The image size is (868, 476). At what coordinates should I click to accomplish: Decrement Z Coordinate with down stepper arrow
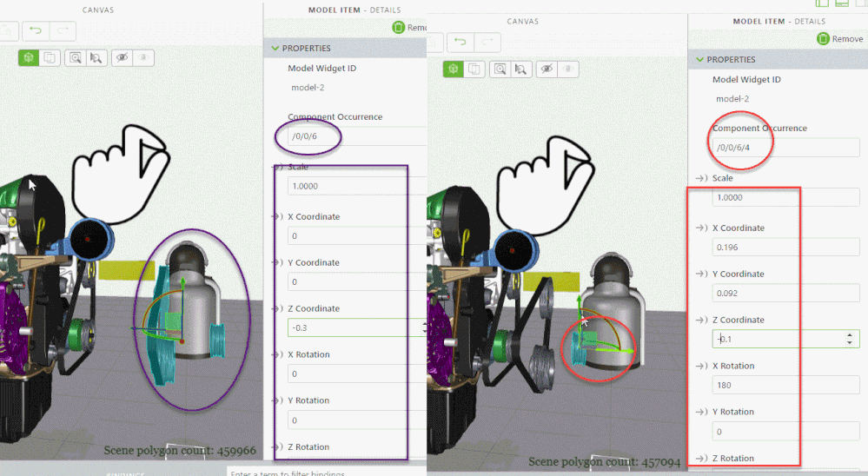[850, 342]
